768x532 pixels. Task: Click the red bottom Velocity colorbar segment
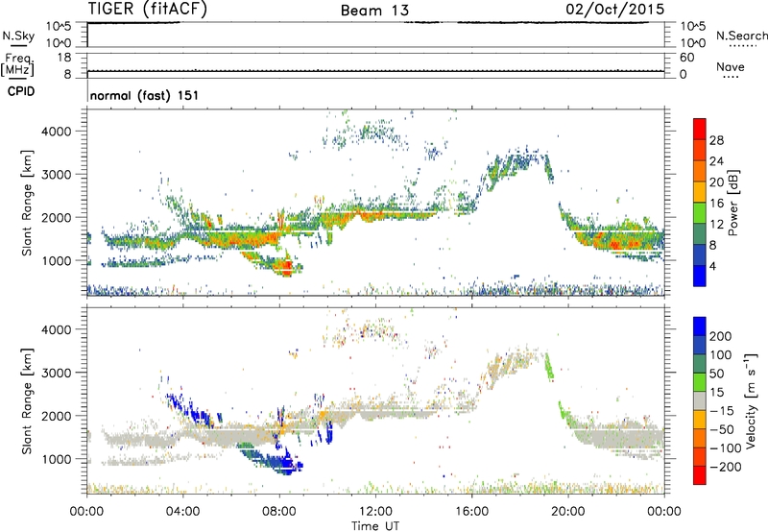click(700, 475)
